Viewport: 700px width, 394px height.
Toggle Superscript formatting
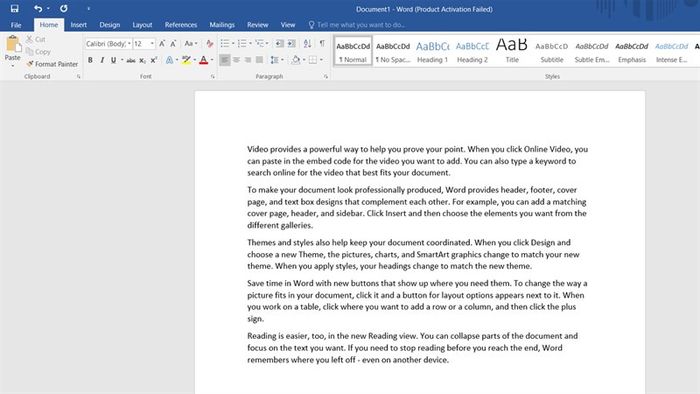(x=154, y=60)
